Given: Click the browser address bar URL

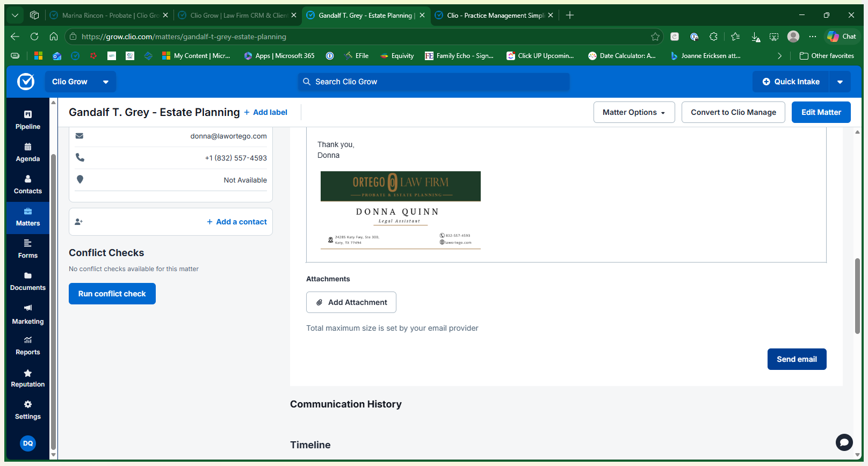Looking at the screenshot, I should (x=184, y=37).
